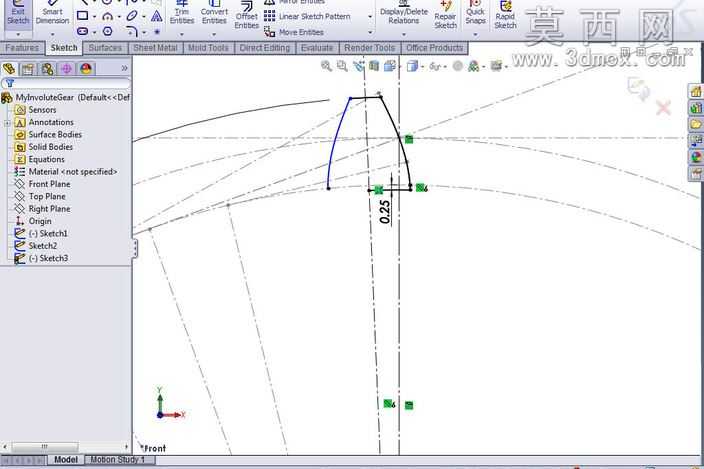Image resolution: width=704 pixels, height=469 pixels.
Task: Open Display/Delete Relations
Action: click(x=404, y=13)
